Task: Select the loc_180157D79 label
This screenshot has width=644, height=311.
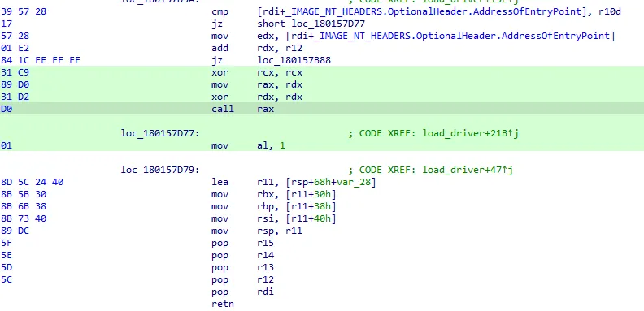Action: (x=159, y=170)
